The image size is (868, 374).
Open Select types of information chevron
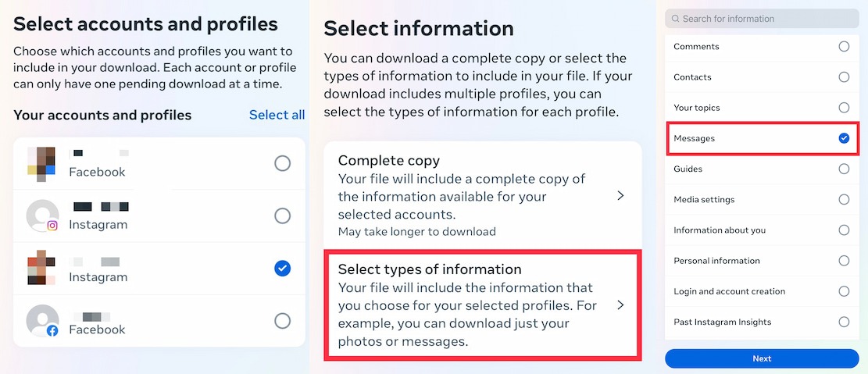click(620, 305)
